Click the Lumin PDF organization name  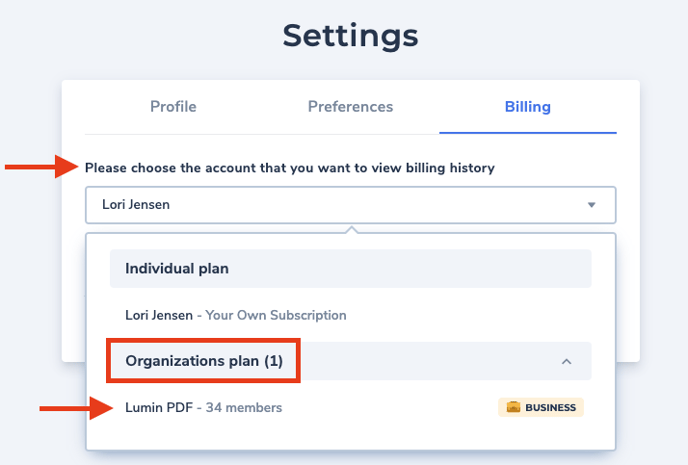pyautogui.click(x=159, y=408)
